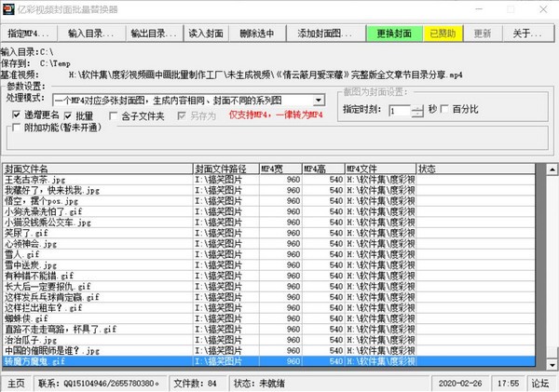Image resolution: width=559 pixels, height=392 pixels.
Task: Click 读入封面 to load covers
Action: pos(207,34)
